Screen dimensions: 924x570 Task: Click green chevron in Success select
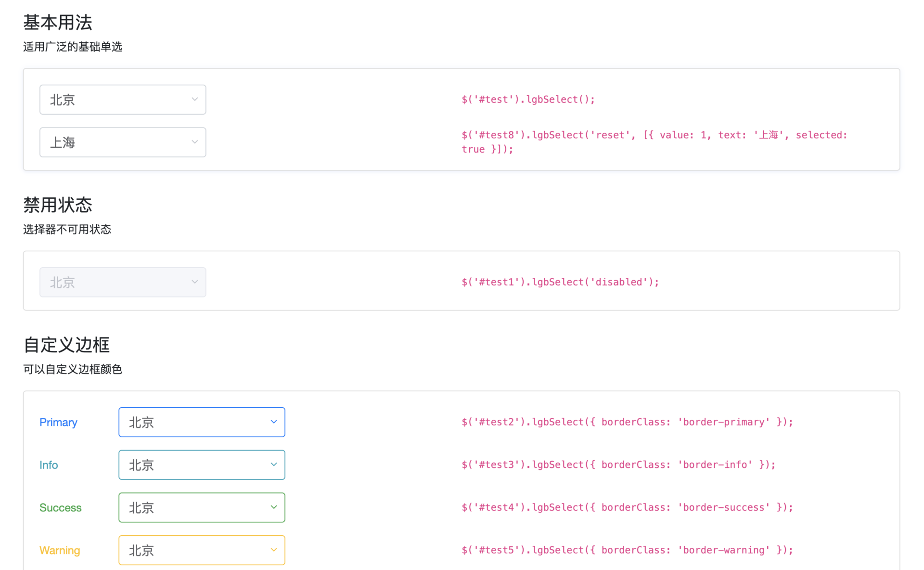(x=273, y=507)
